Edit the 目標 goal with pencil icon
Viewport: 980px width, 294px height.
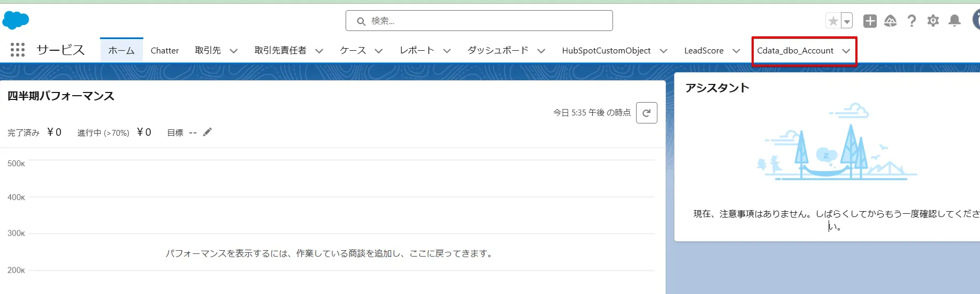(208, 132)
